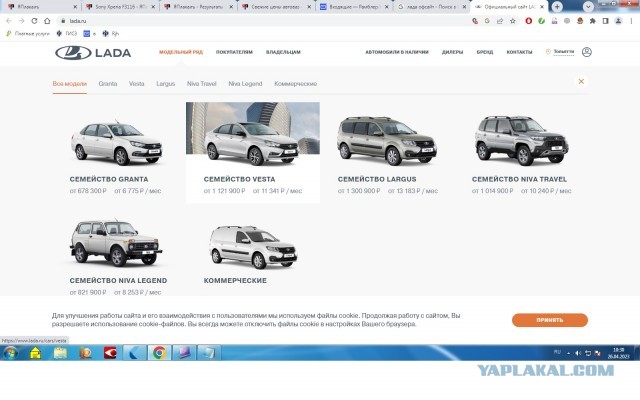Open the file explorer taskbar icon
The height and width of the screenshot is (400, 640).
(x=60, y=353)
